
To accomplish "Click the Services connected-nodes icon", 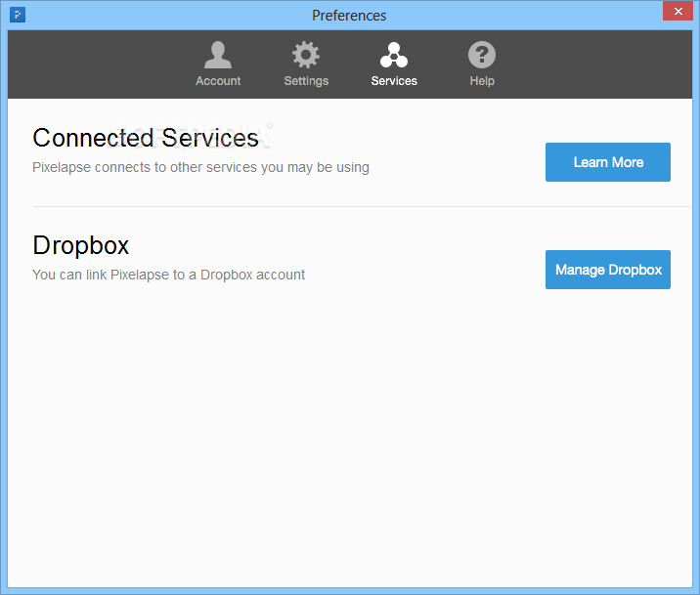I will (x=394, y=55).
